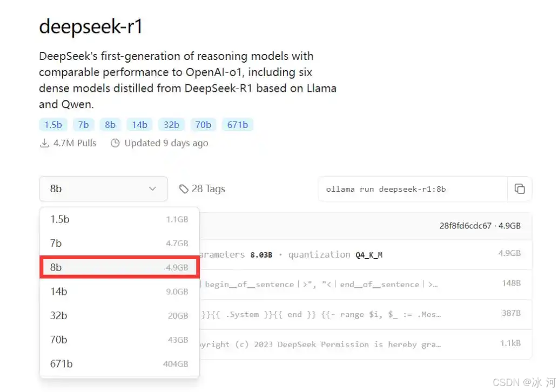Select the 70b 43GB model option
558x392 pixels.
(x=119, y=340)
